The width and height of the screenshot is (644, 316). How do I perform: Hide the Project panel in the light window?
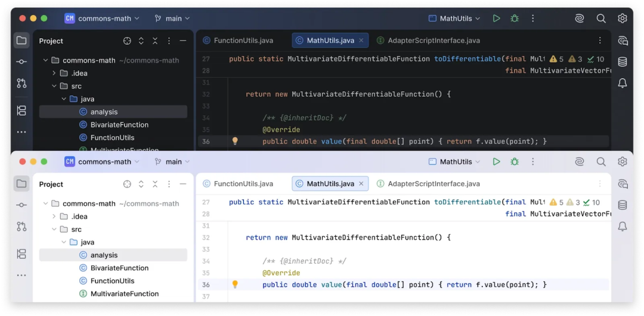183,184
